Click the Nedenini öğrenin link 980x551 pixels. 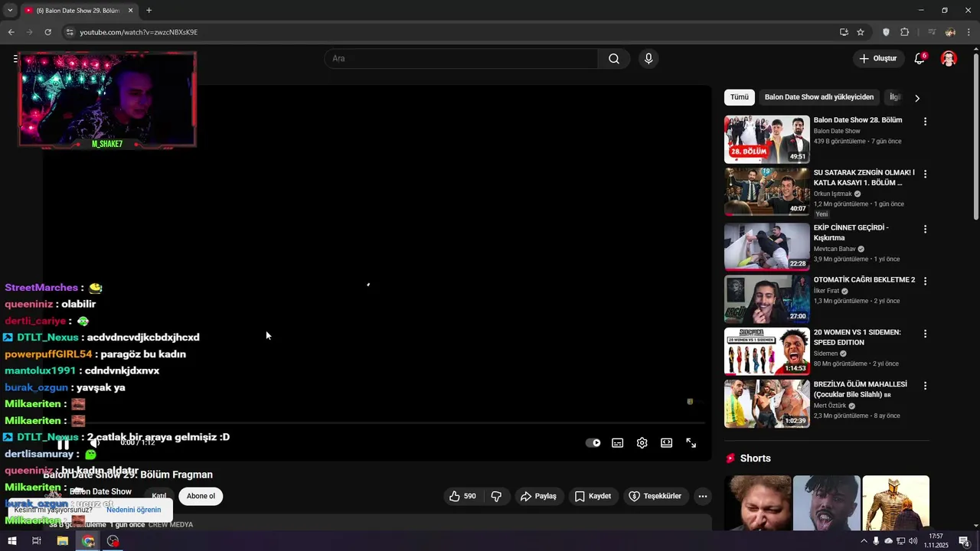134,510
